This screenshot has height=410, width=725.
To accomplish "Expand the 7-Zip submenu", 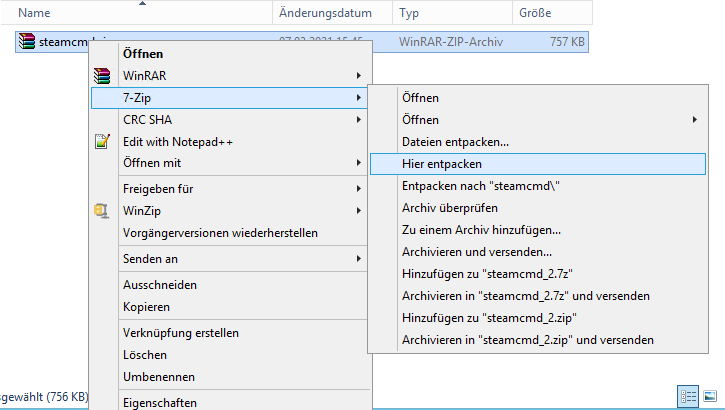I will (x=228, y=98).
